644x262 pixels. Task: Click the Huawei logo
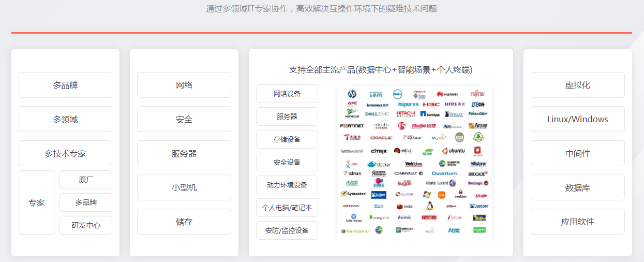(x=446, y=94)
